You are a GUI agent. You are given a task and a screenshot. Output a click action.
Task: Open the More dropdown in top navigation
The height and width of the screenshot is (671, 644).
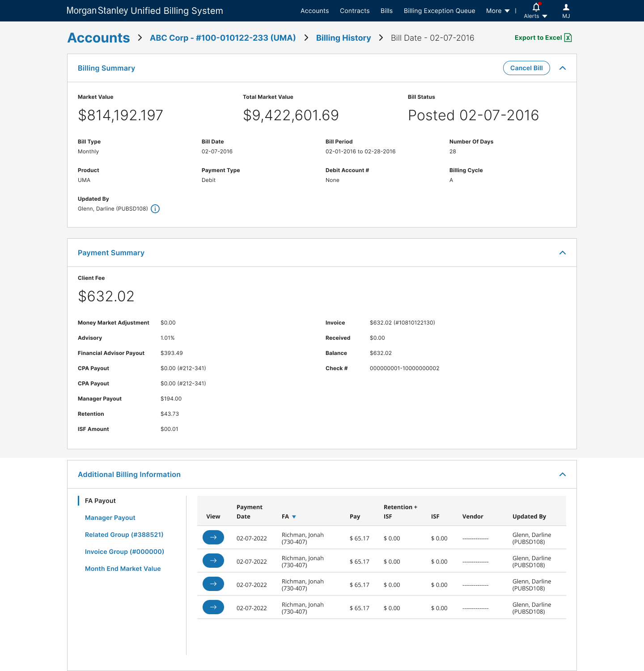pyautogui.click(x=498, y=11)
